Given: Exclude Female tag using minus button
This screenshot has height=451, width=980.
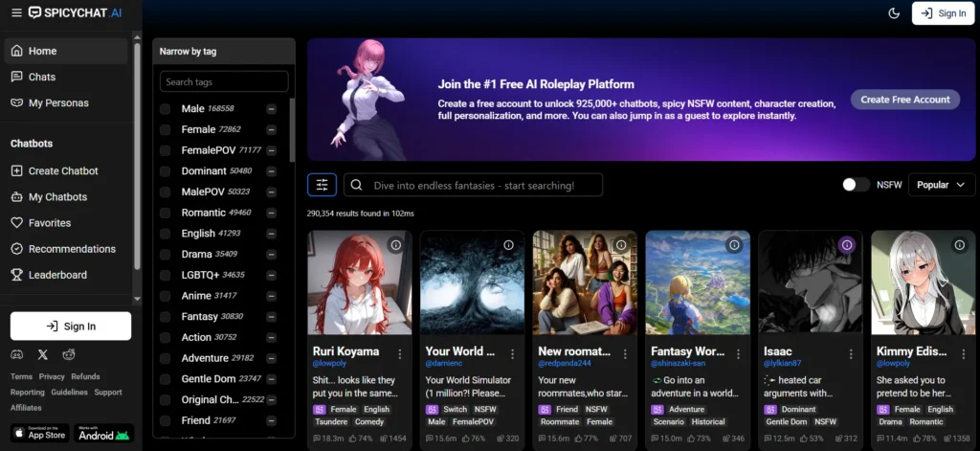Looking at the screenshot, I should (x=272, y=129).
